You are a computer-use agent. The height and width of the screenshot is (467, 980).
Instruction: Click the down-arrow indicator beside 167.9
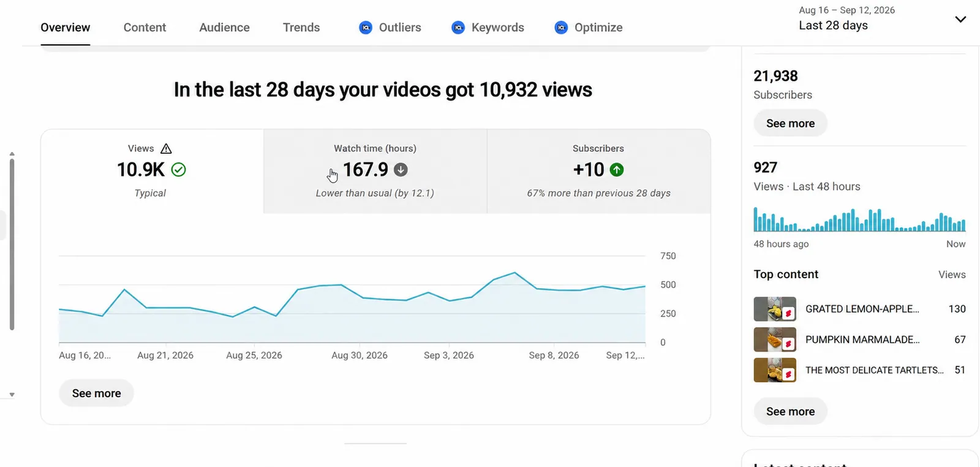pyautogui.click(x=401, y=170)
